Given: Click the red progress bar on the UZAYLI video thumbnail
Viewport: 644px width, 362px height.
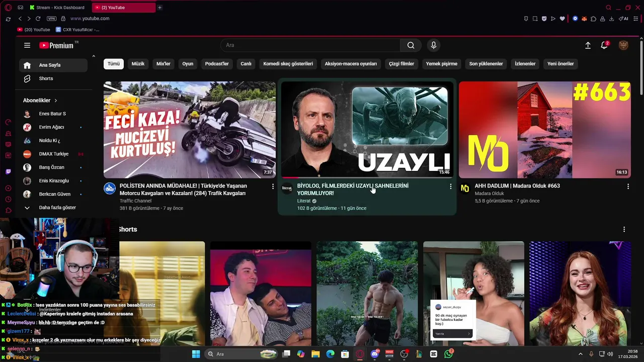Looking at the screenshot, I should pyautogui.click(x=290, y=177).
